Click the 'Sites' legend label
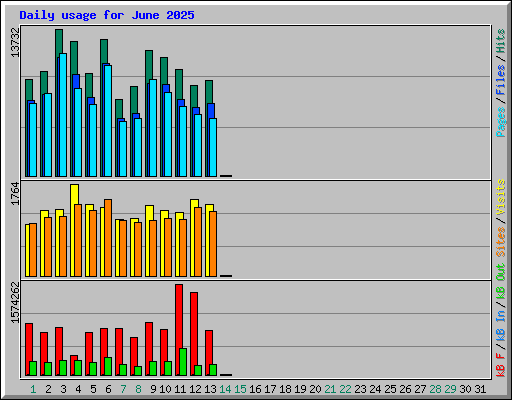Screen dimensions: 512x400 501,242
